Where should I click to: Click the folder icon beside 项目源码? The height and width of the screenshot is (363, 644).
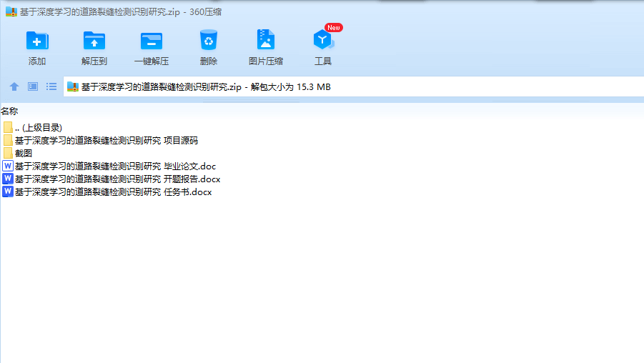8,141
